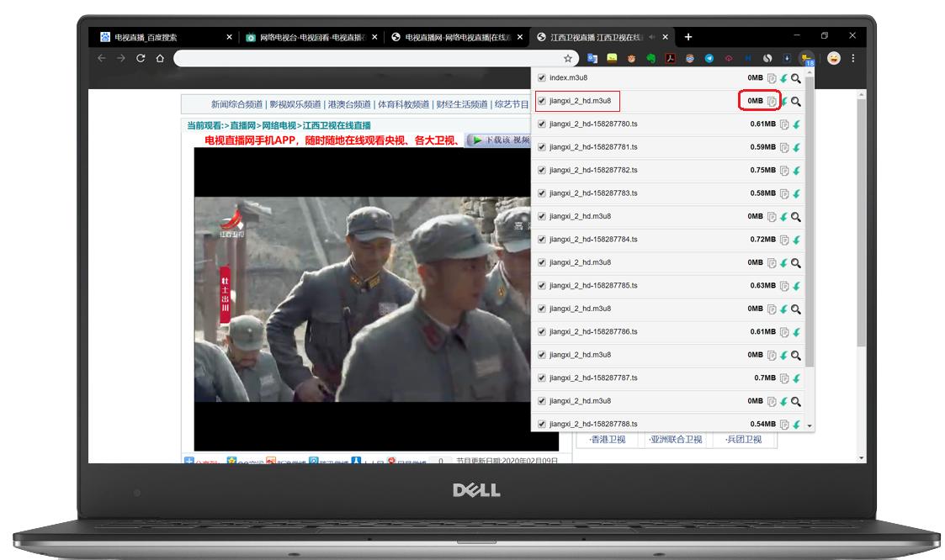Viewport: 945px width, 560px height.
Task: Open the 新闻综合频道 channel link
Action: [236, 104]
